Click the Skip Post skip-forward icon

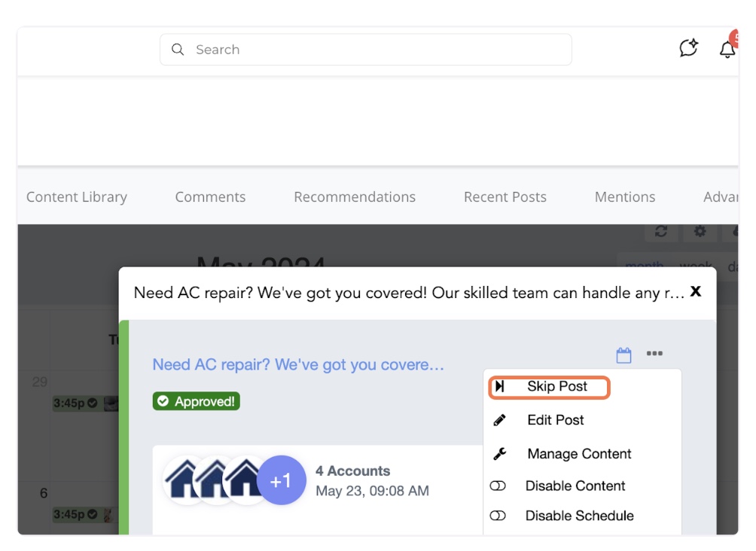click(x=499, y=387)
